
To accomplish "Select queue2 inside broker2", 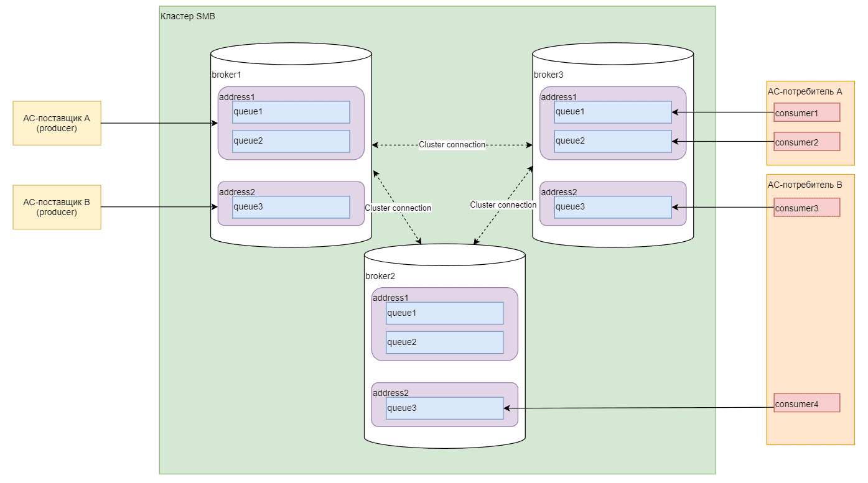I will click(444, 343).
